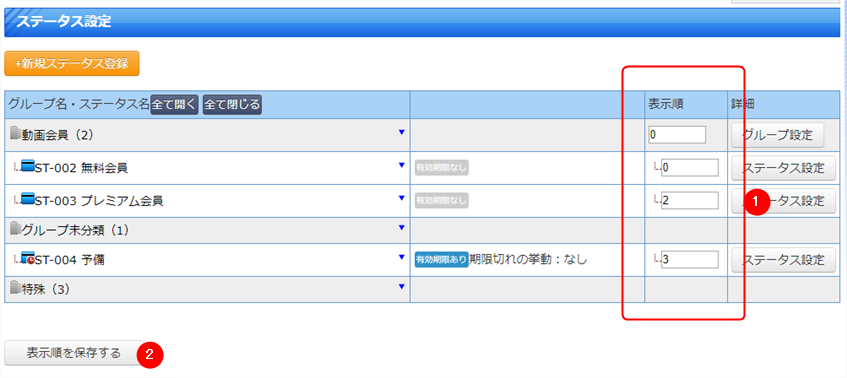Open グループ設定 for 動画会員

tap(777, 135)
